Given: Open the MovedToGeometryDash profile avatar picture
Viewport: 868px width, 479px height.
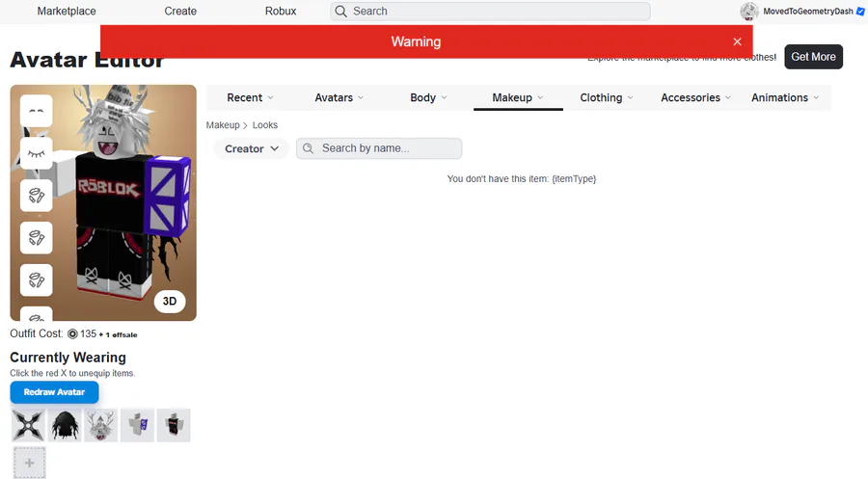Looking at the screenshot, I should tap(749, 11).
